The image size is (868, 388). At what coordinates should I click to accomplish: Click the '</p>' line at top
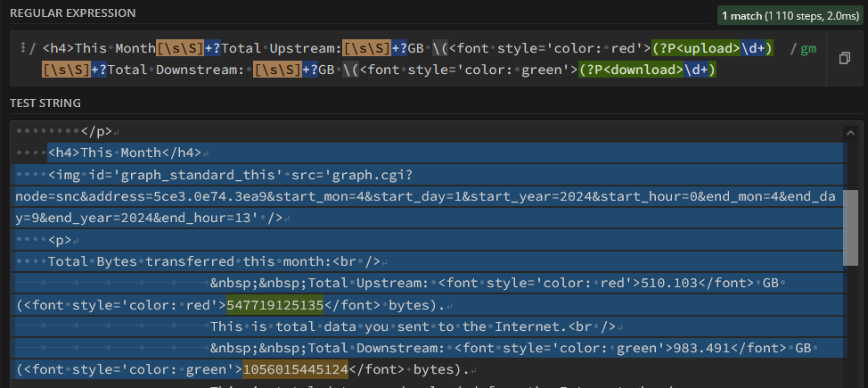coord(96,131)
